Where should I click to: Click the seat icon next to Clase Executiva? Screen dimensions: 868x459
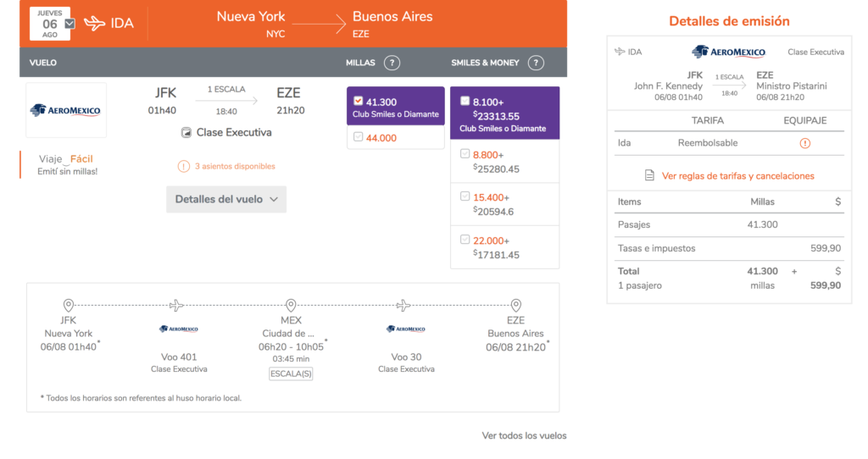186,133
